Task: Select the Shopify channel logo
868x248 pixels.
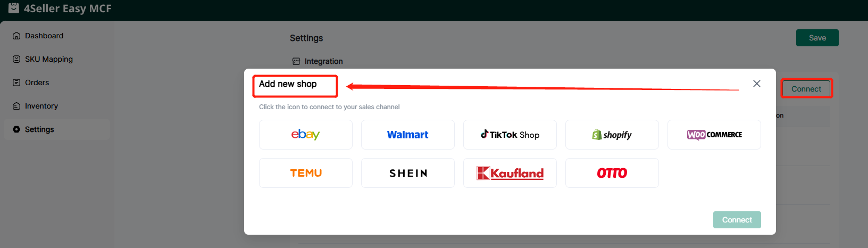Action: [612, 135]
